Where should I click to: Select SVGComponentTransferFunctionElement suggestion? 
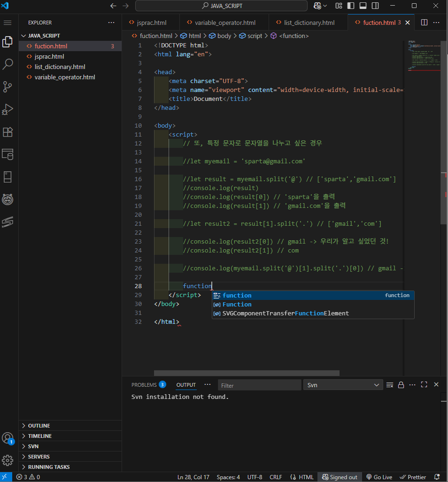point(313,313)
